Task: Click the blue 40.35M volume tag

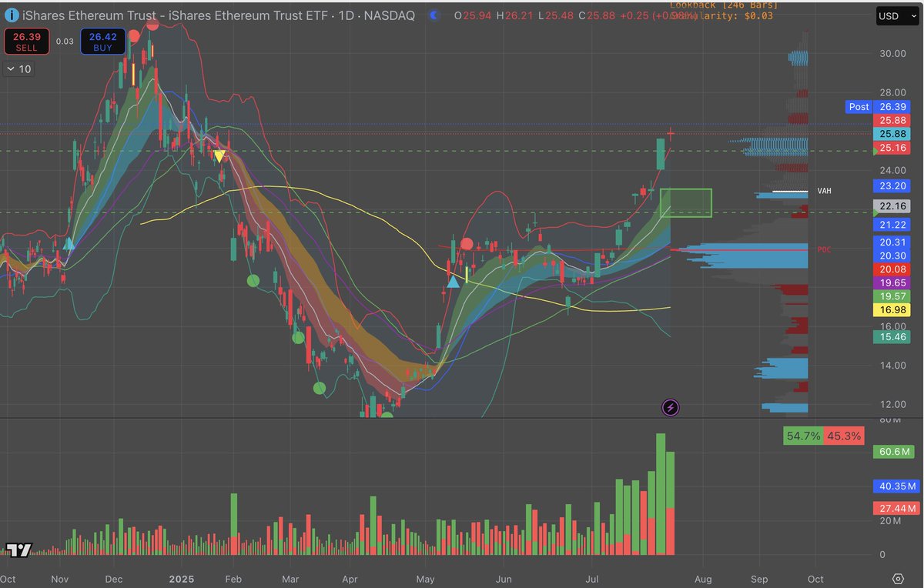Action: click(897, 486)
